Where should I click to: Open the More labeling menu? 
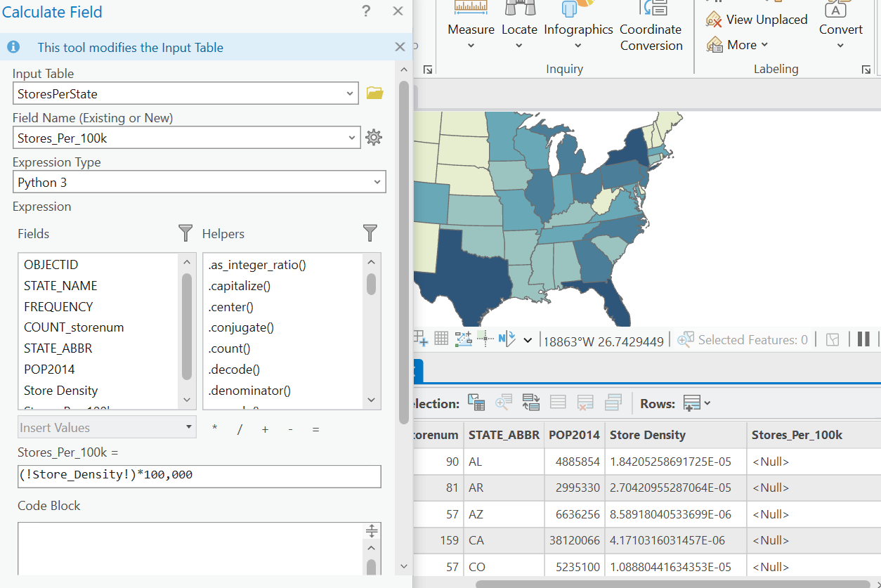(x=738, y=44)
